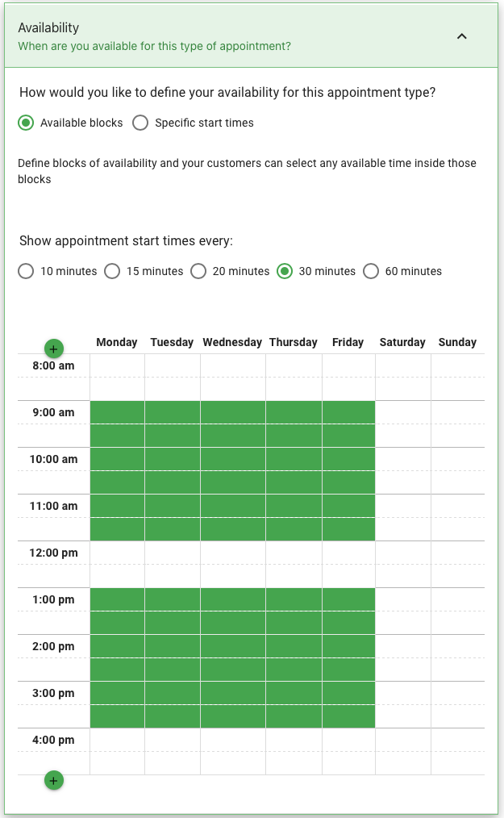
Task: Click the empty Sunday 2:00 pm cell
Action: (x=458, y=646)
